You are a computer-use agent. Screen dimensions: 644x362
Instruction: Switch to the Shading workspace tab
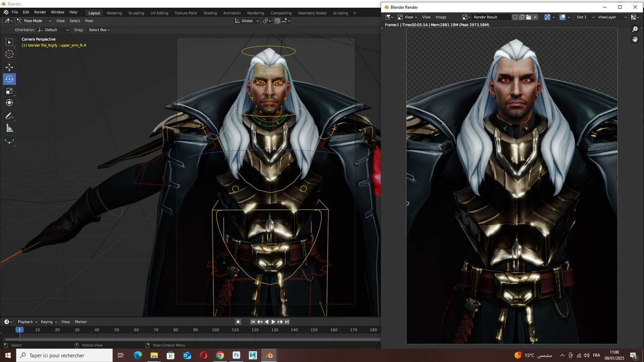[210, 13]
